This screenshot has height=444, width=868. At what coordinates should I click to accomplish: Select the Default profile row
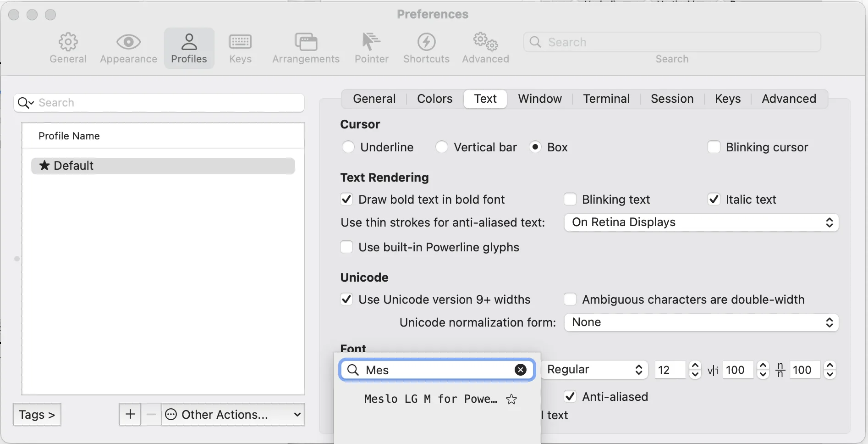point(163,166)
